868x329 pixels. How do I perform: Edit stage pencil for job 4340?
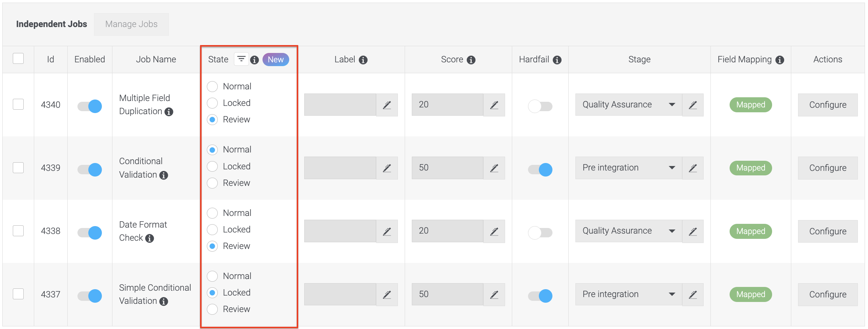pos(693,105)
